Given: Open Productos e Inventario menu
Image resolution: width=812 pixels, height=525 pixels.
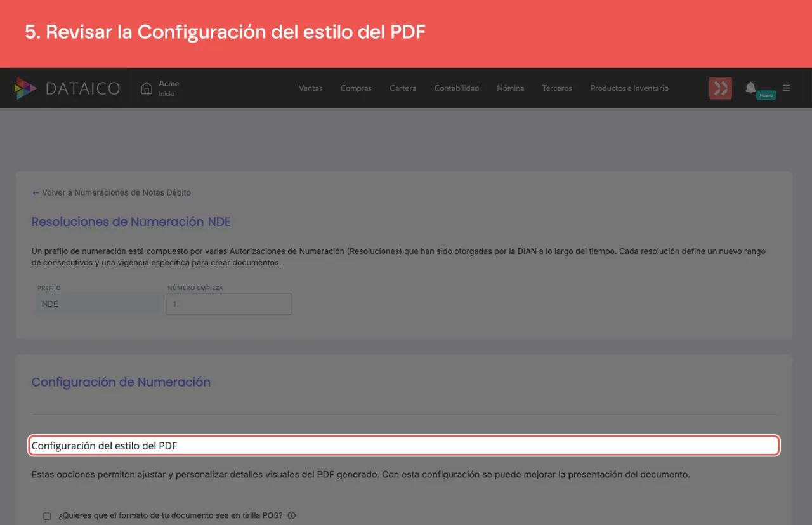Looking at the screenshot, I should [629, 88].
